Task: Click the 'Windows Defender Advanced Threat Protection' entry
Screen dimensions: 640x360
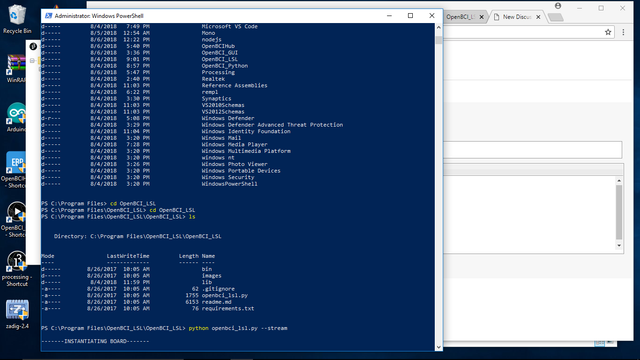Action: click(272, 125)
